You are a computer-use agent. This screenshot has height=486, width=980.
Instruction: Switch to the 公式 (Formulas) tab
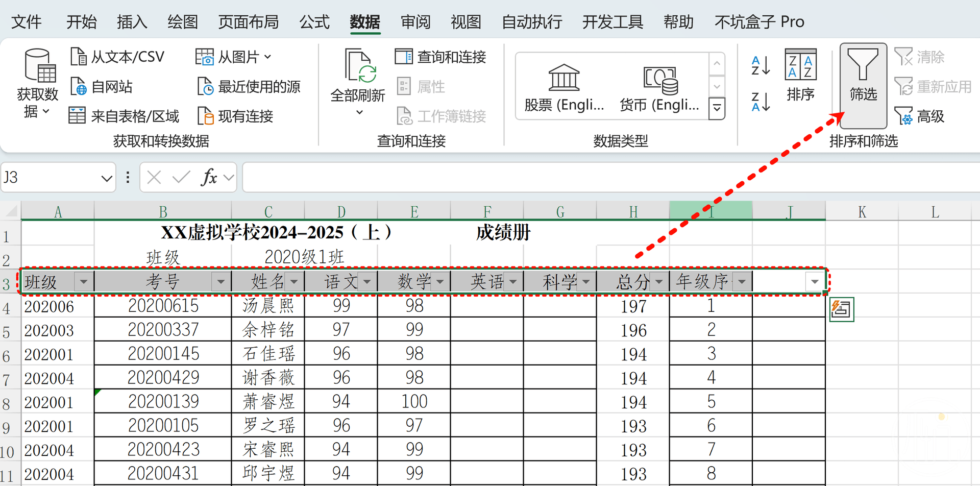(x=314, y=22)
